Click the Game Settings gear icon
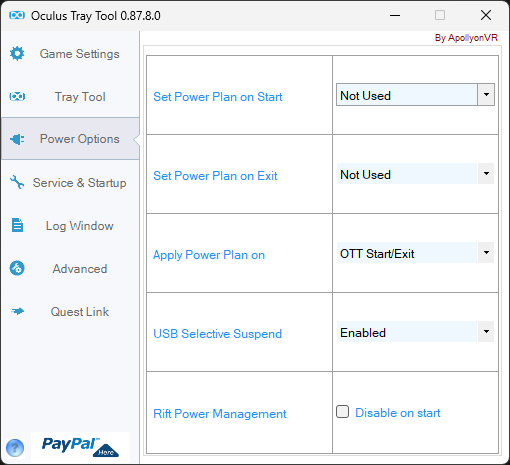 tap(17, 53)
